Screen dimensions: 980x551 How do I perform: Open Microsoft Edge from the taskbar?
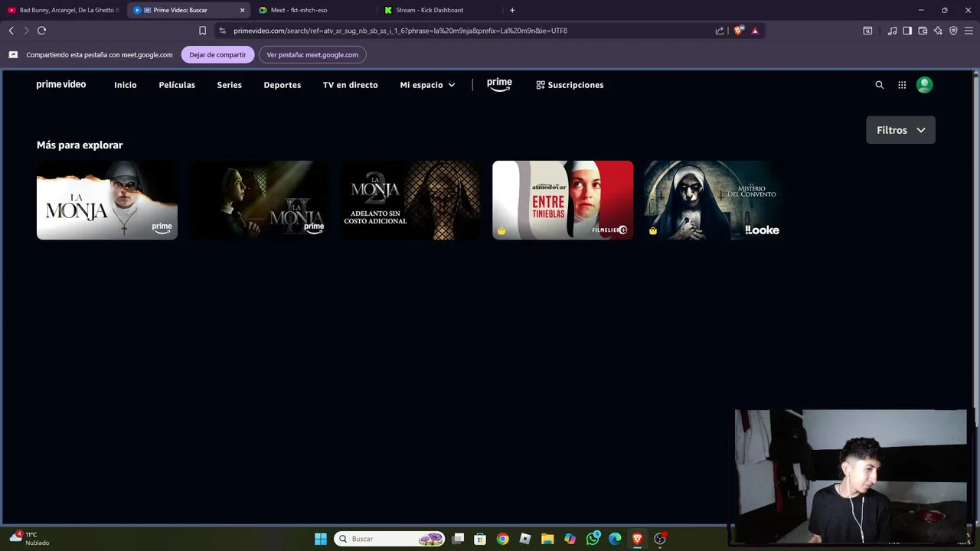615,539
